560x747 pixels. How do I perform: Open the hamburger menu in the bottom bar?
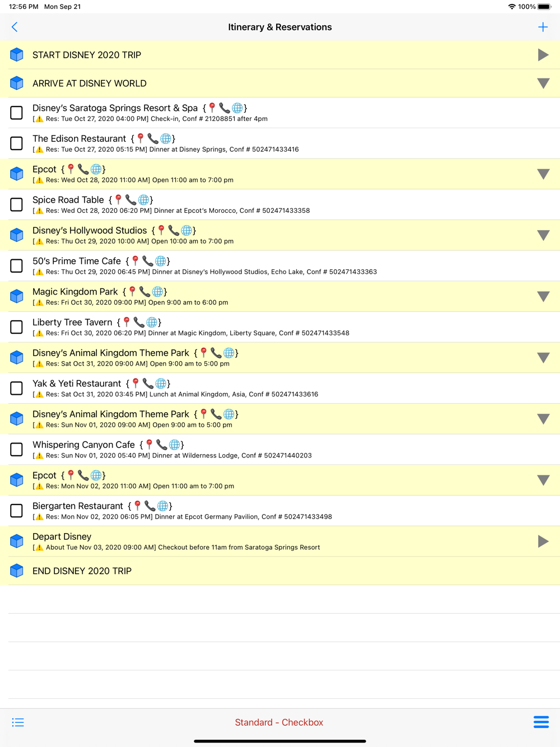click(x=541, y=722)
